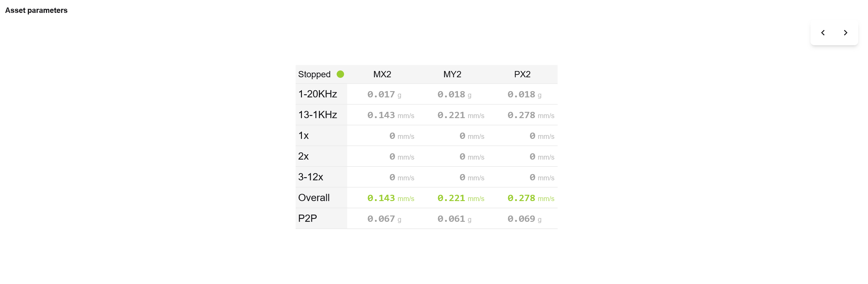
Task: Click the MY2 P2P 0.061 g value
Action: 454,219
